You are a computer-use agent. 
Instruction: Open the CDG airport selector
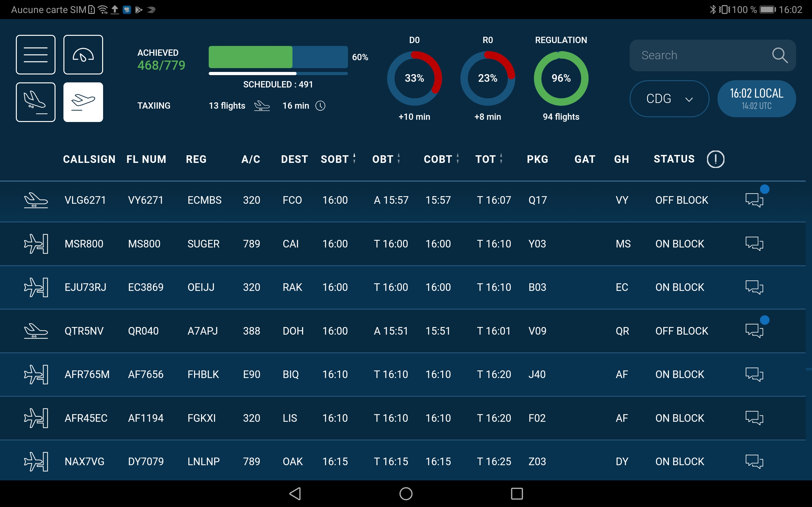point(669,98)
